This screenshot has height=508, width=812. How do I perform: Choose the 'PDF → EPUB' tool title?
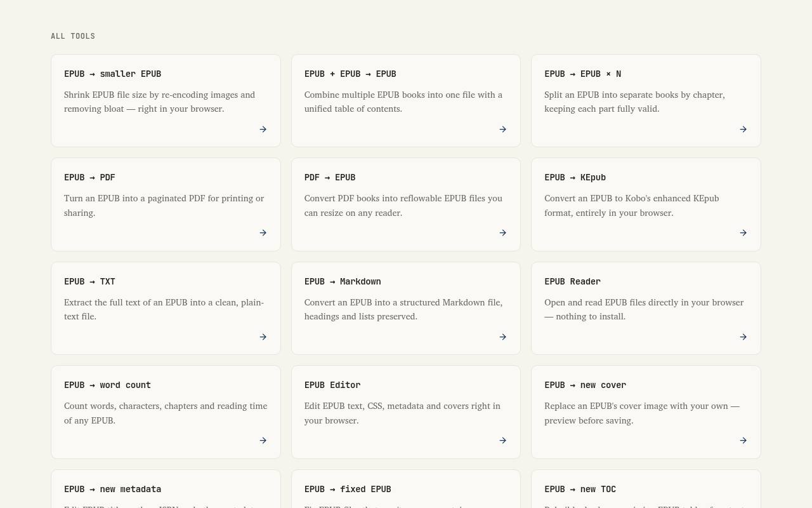click(330, 177)
